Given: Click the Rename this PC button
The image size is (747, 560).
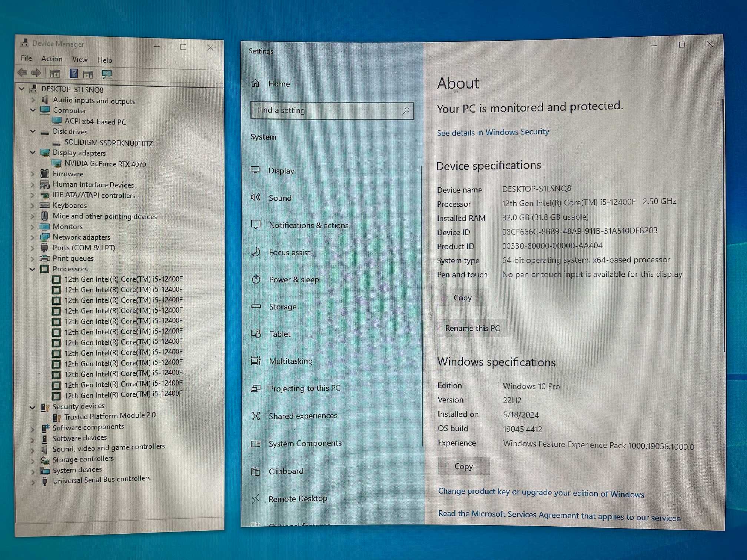Looking at the screenshot, I should click(x=474, y=328).
